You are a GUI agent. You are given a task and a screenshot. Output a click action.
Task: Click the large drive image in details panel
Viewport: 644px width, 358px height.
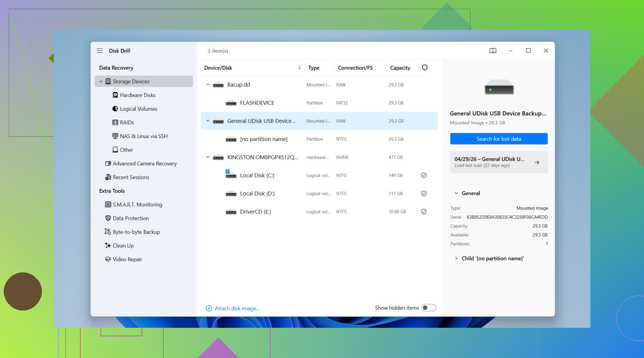click(x=499, y=87)
